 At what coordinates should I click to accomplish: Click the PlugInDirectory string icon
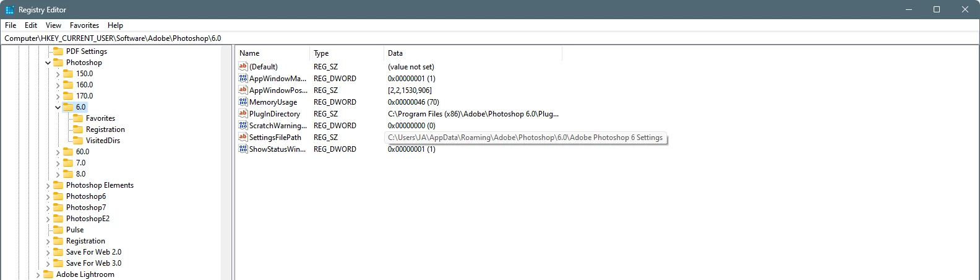point(243,113)
